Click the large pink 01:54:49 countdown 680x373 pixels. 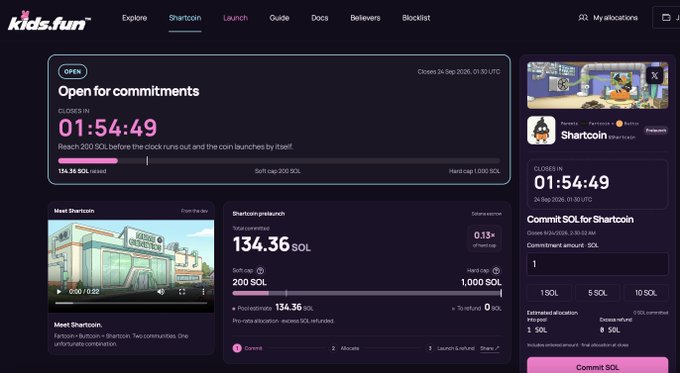(x=108, y=128)
